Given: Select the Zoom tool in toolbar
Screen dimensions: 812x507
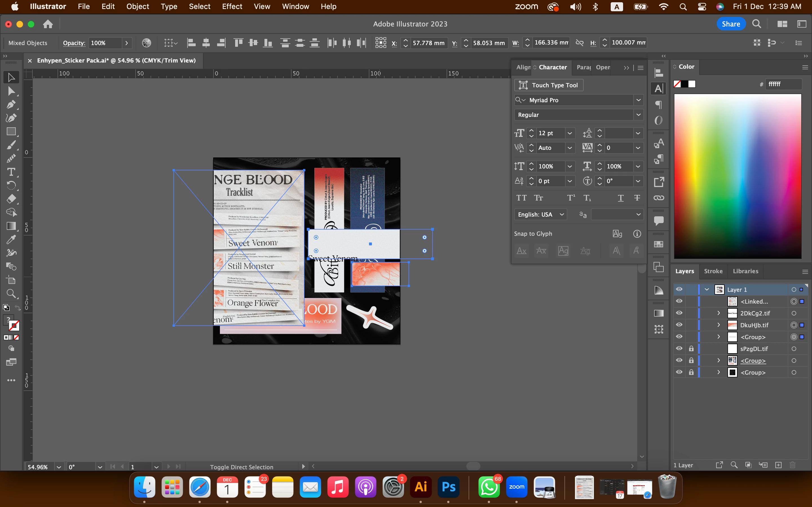Looking at the screenshot, I should click(11, 294).
